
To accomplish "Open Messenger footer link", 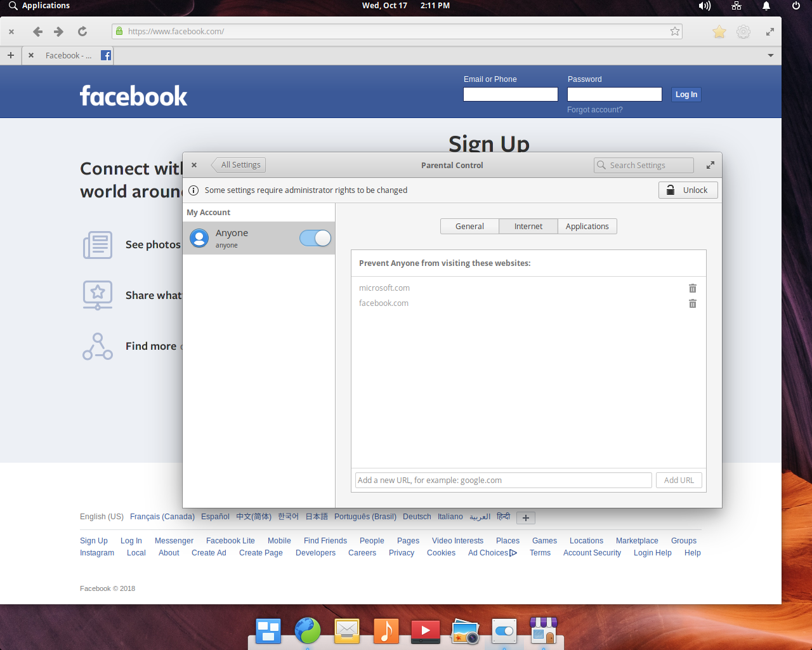I will (x=174, y=541).
